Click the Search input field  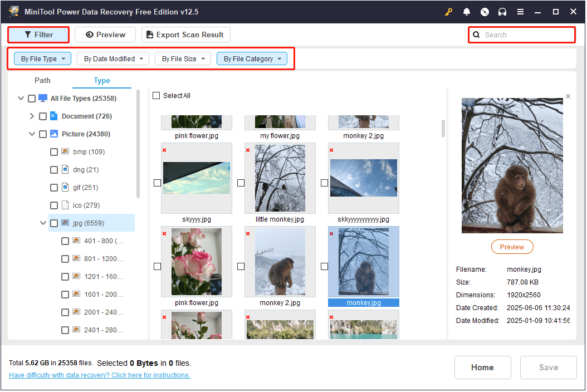pos(521,35)
